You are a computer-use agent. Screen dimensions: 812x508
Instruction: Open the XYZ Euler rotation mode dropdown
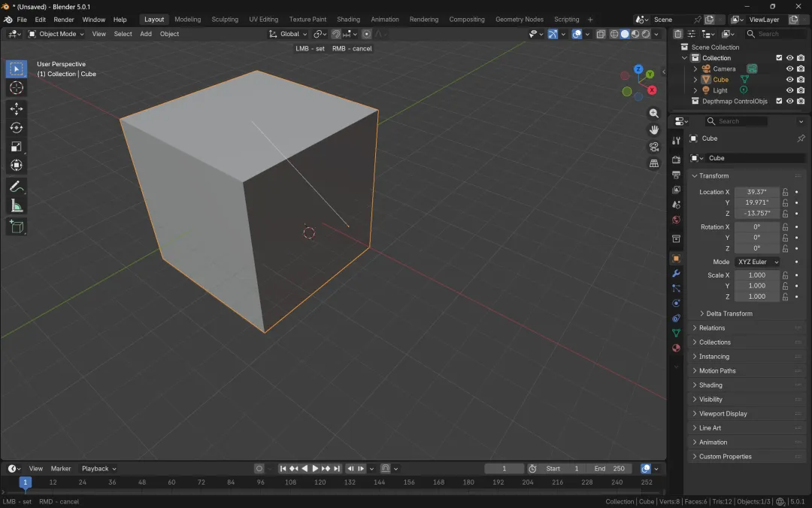tap(757, 262)
